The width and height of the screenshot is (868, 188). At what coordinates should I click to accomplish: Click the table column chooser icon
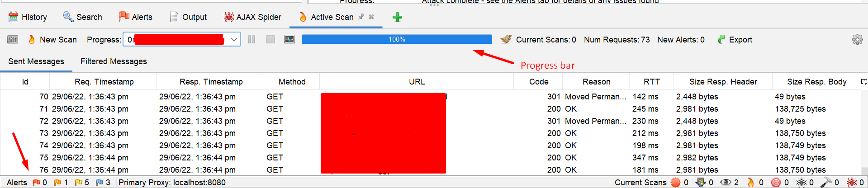point(864,81)
